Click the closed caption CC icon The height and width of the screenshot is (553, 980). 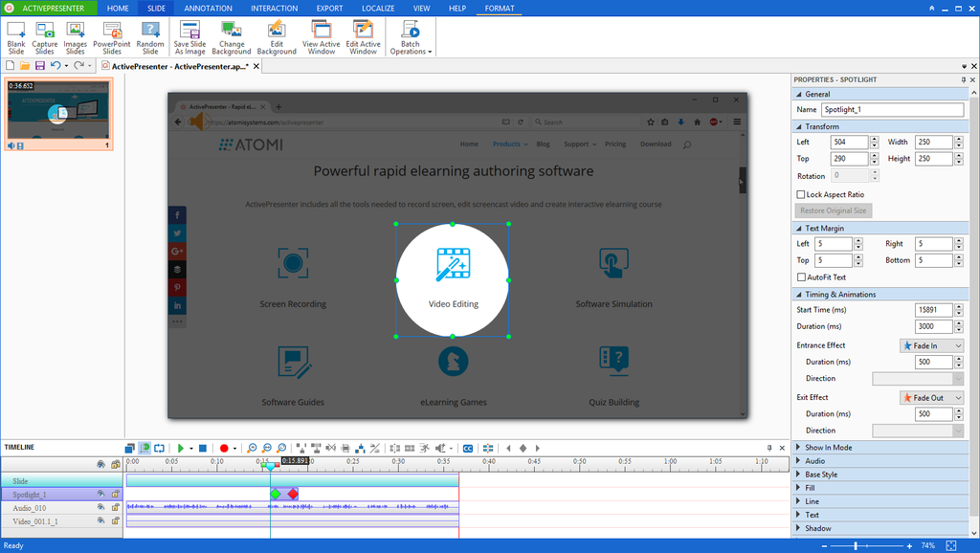coord(467,448)
